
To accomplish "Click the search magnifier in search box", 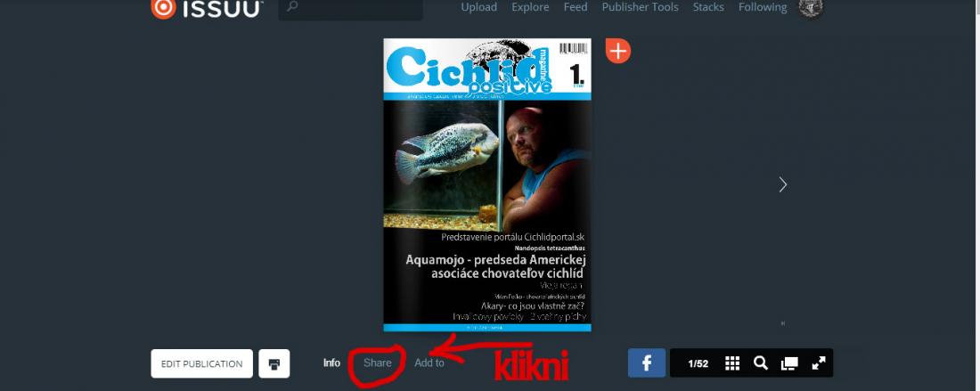I will click(292, 7).
